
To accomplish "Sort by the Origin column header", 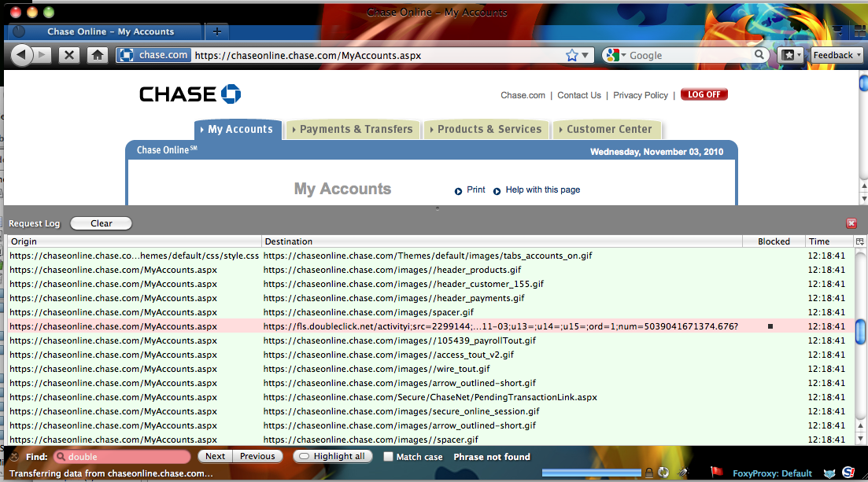I will tap(134, 241).
